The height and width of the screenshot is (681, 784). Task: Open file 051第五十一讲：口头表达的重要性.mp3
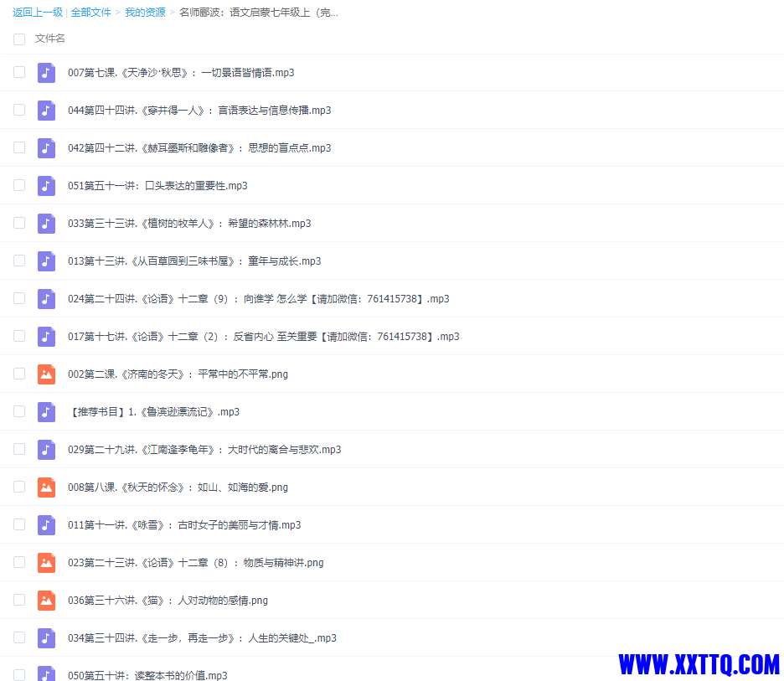pos(158,186)
